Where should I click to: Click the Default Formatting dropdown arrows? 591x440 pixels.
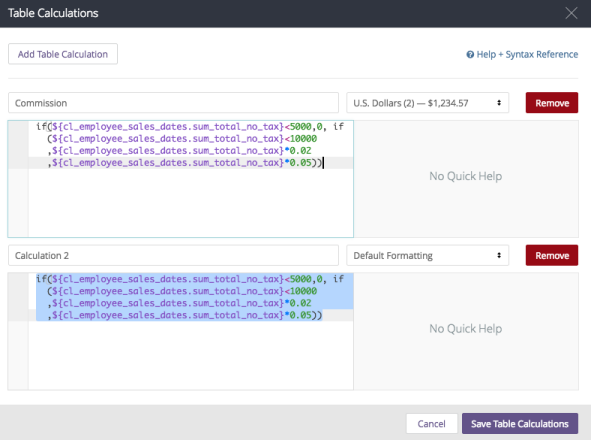[x=499, y=255]
